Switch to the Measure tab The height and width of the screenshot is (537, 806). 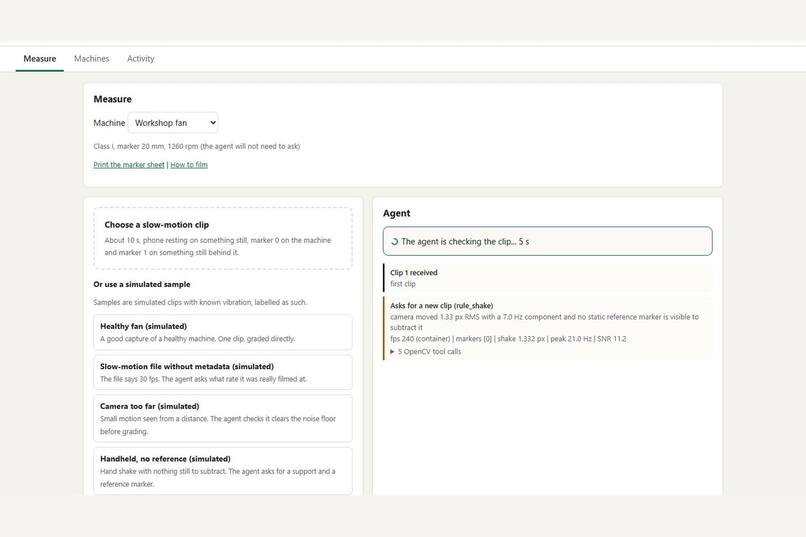[x=40, y=59]
